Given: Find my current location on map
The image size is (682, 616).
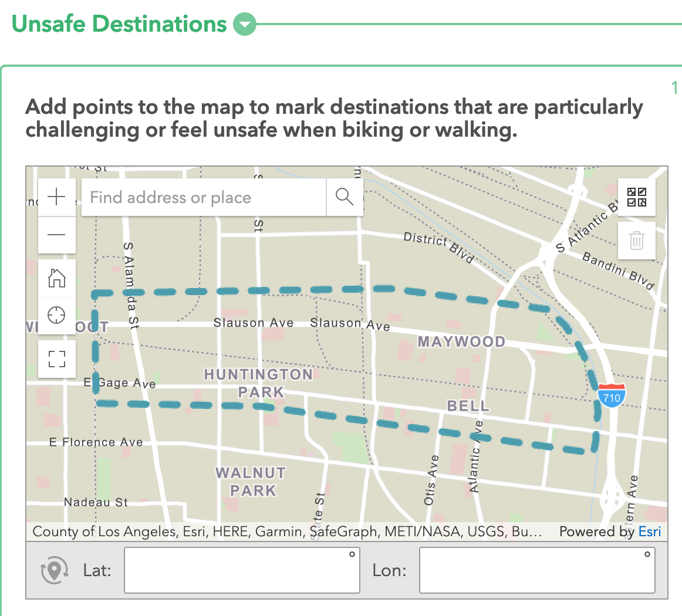Looking at the screenshot, I should [x=57, y=315].
